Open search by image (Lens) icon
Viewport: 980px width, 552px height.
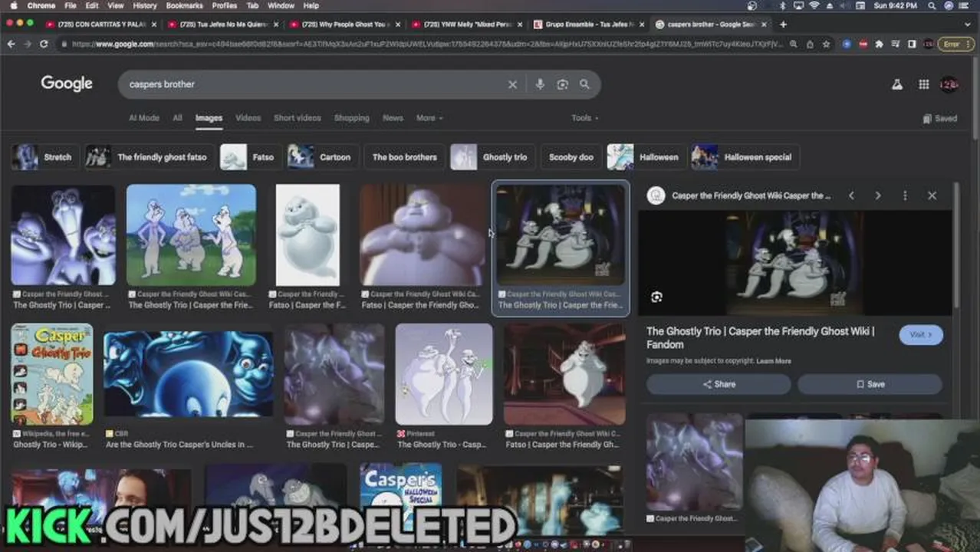pos(562,84)
